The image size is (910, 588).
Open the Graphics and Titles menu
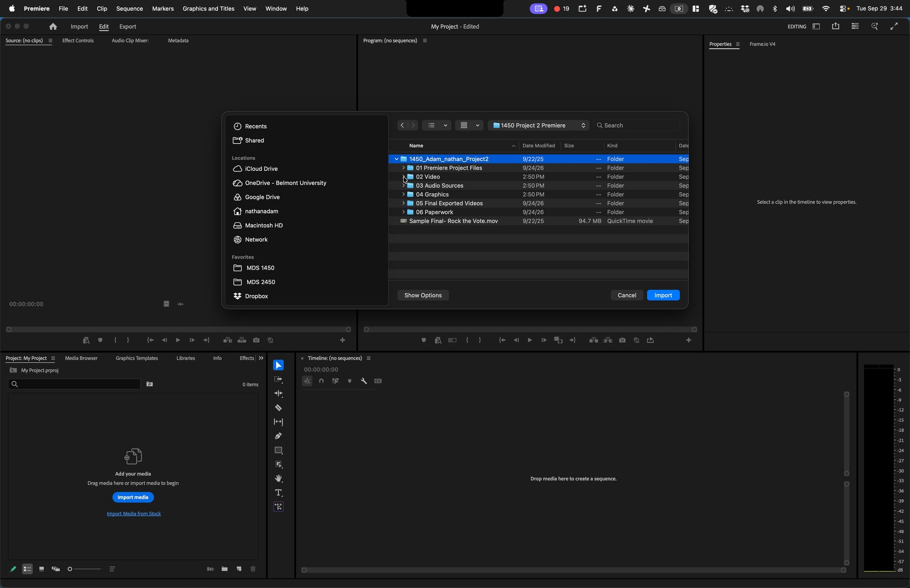208,9
